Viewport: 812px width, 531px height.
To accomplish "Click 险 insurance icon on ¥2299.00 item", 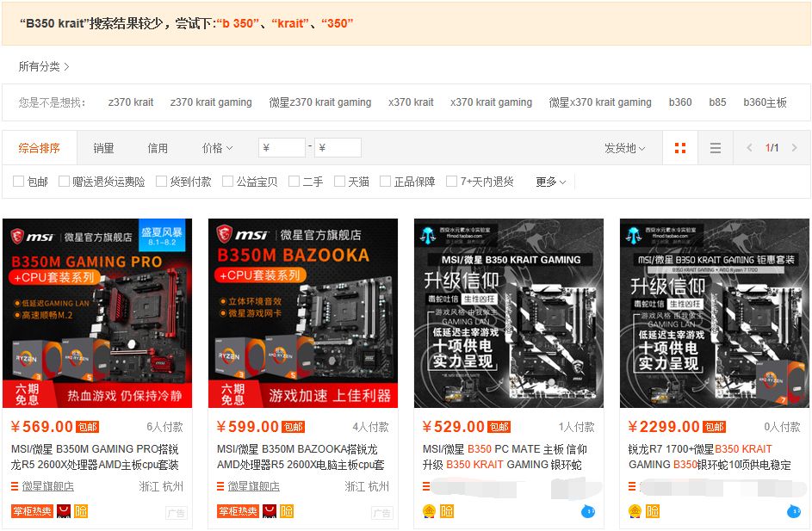I will coord(653,511).
